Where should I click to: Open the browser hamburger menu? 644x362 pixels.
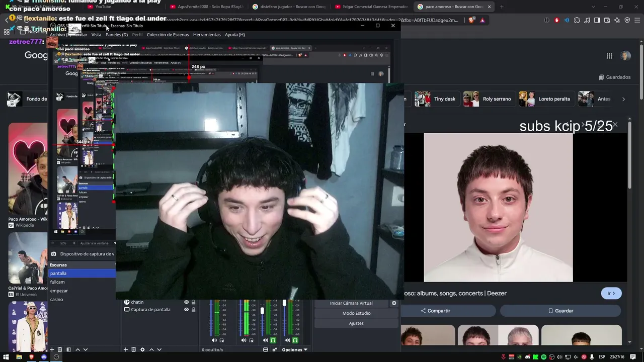(x=637, y=20)
